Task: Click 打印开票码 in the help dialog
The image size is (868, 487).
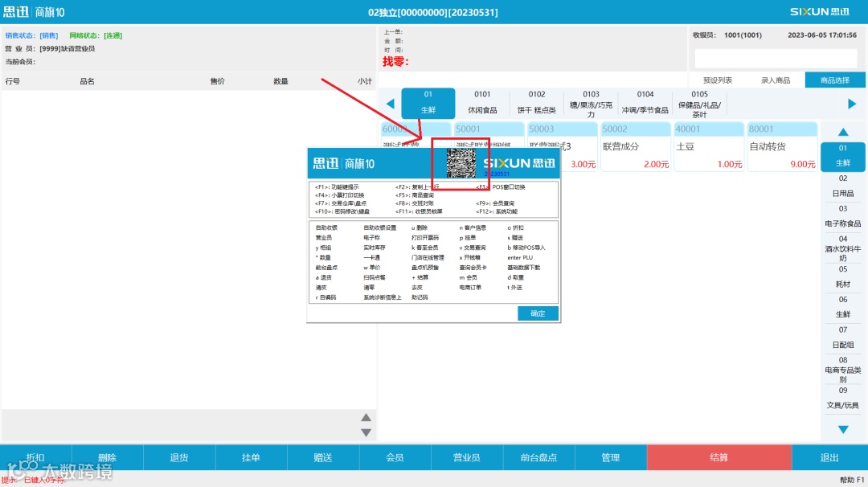Action: pyautogui.click(x=425, y=238)
